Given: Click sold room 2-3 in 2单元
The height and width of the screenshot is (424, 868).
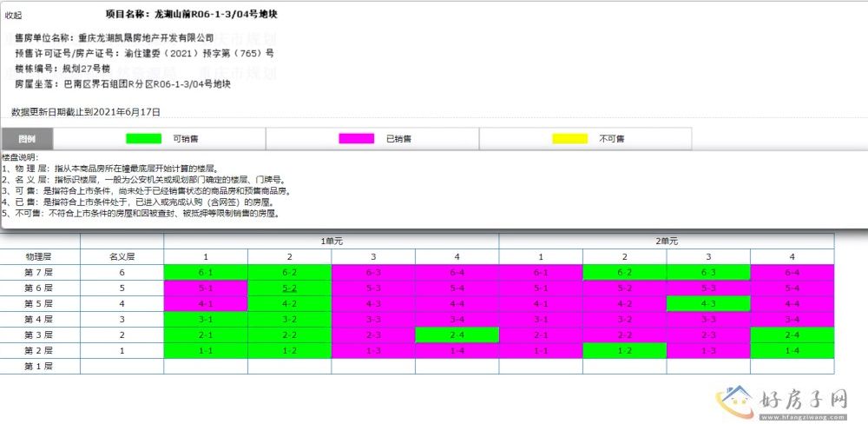Looking at the screenshot, I should pyautogui.click(x=708, y=335).
